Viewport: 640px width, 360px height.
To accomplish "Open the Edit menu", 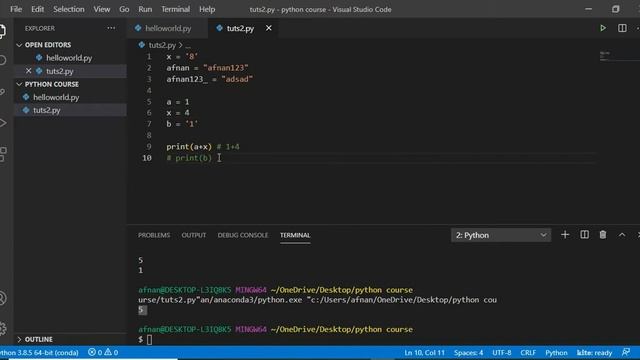I will pos(38,9).
